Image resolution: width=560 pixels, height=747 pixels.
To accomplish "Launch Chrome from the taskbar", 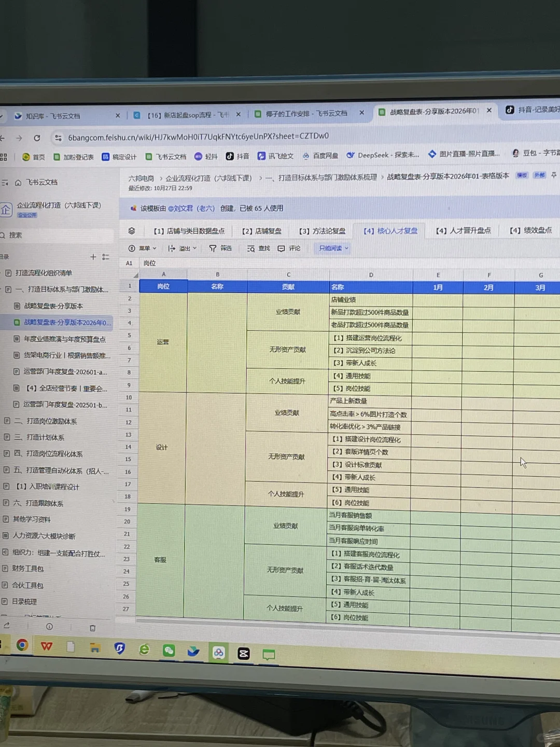I will (22, 645).
